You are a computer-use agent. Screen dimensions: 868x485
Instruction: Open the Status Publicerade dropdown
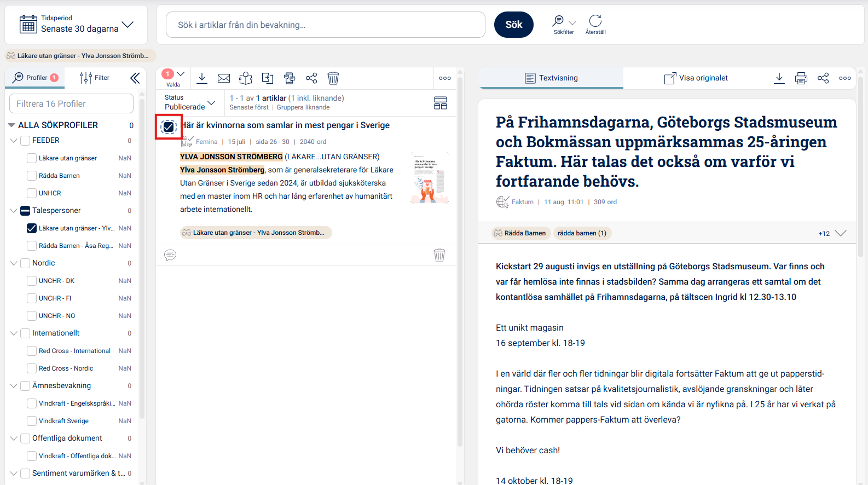click(x=190, y=102)
